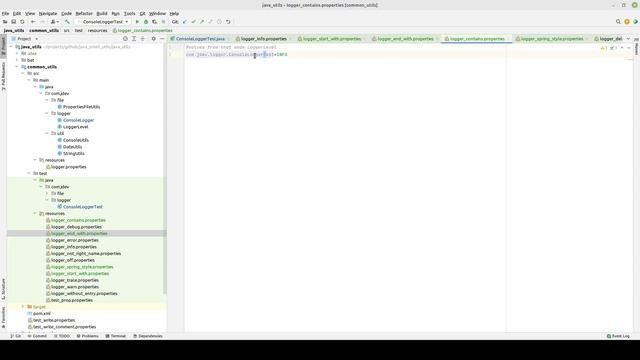The height and width of the screenshot is (360, 640).
Task: Switch to logger_info.properties tab
Action: [264, 39]
